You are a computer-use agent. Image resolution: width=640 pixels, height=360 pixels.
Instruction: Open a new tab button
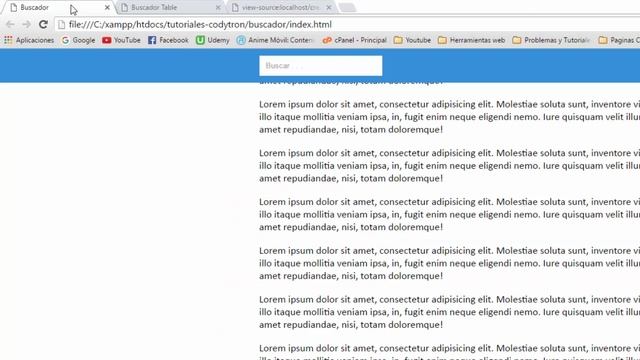pos(347,7)
